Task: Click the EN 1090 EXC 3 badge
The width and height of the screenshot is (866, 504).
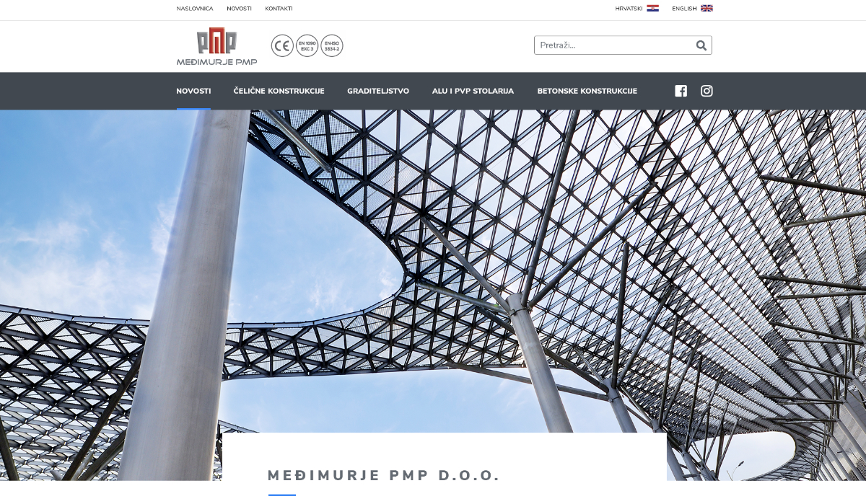Action: pyautogui.click(x=307, y=46)
